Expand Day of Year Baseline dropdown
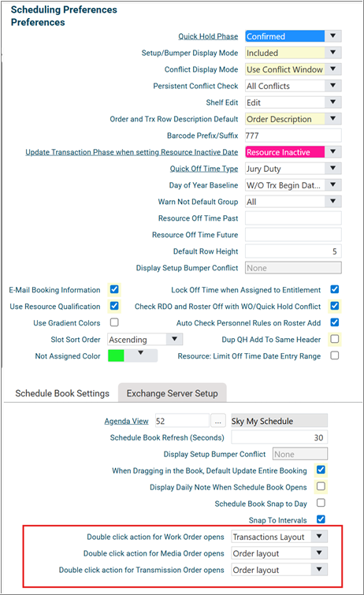The width and height of the screenshot is (364, 595). pyautogui.click(x=332, y=184)
